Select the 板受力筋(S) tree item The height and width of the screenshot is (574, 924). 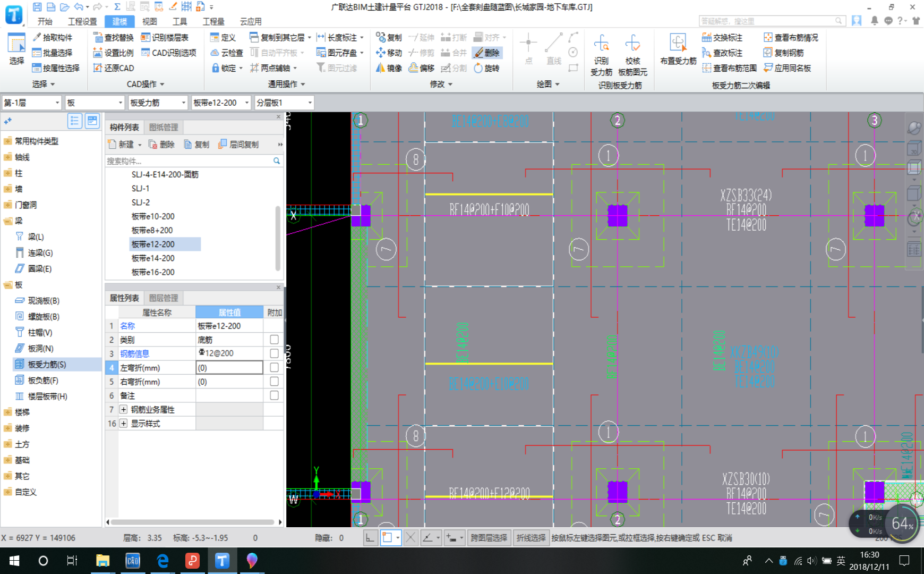(47, 365)
